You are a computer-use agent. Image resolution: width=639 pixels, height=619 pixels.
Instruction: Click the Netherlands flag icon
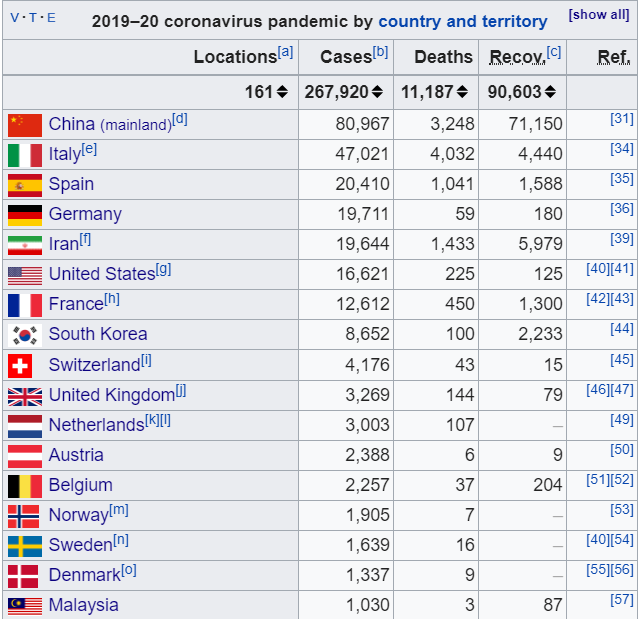point(25,426)
